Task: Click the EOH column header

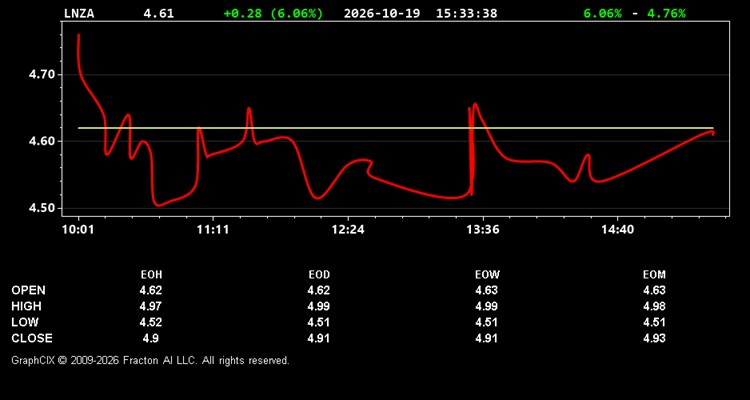Action: pos(151,275)
